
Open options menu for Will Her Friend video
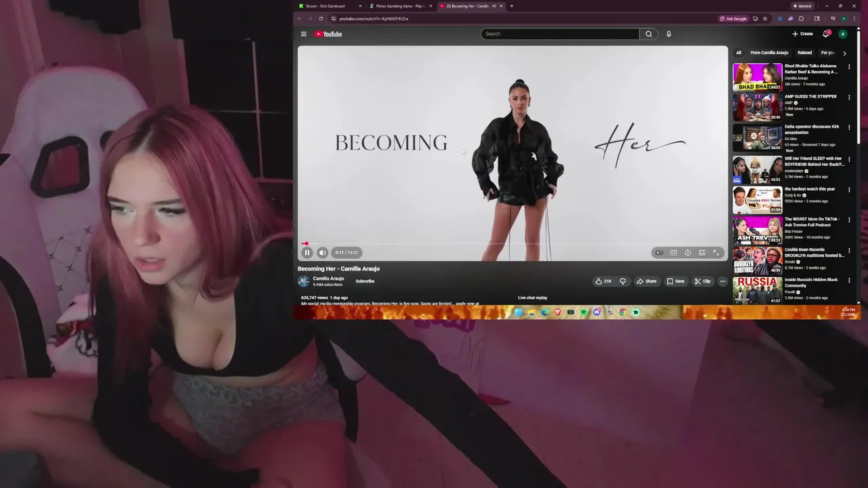point(849,159)
